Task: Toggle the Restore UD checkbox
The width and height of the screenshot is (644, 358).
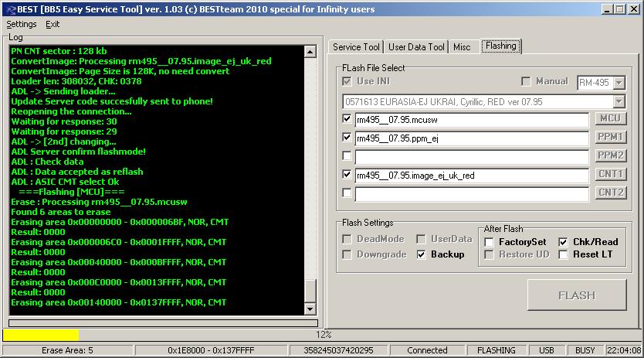Action: coord(489,254)
